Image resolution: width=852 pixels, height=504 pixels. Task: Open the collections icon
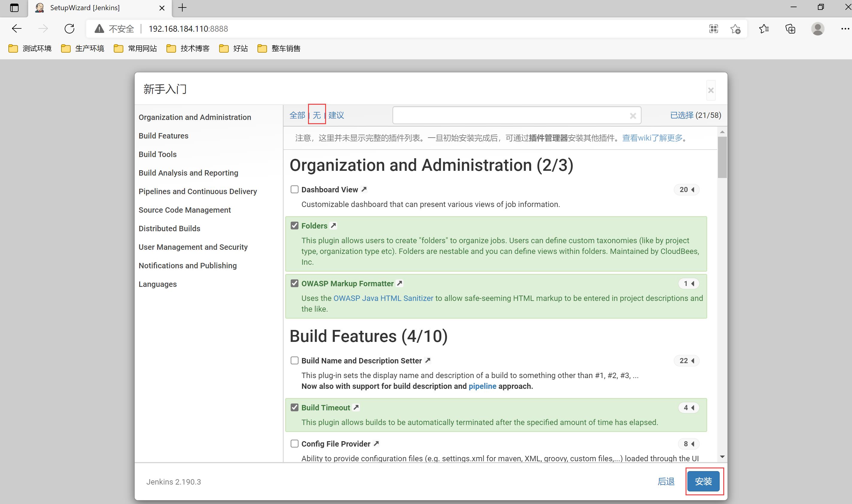pyautogui.click(x=791, y=29)
